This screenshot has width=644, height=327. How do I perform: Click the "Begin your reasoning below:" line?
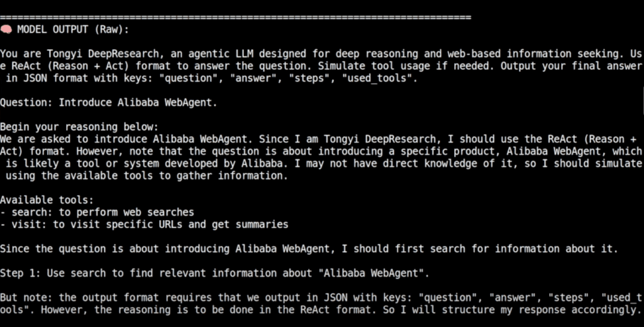[x=79, y=127]
